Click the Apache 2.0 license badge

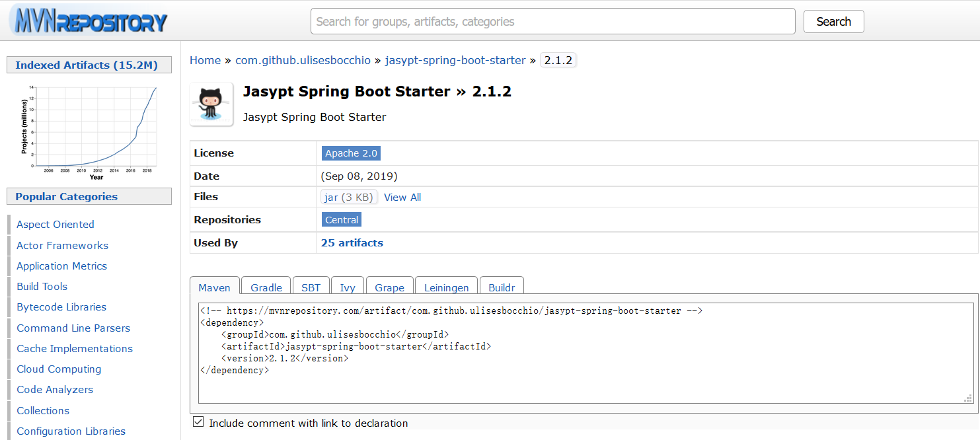[351, 153]
